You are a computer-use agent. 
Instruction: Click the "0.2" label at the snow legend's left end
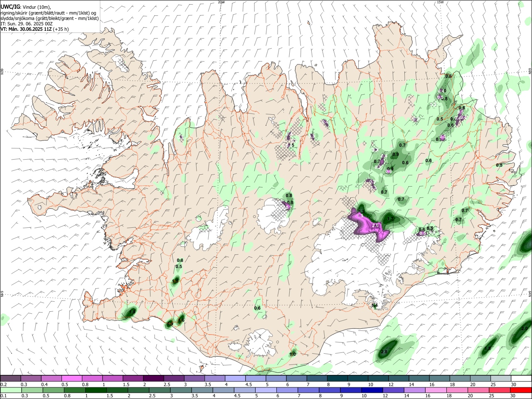point(3,384)
